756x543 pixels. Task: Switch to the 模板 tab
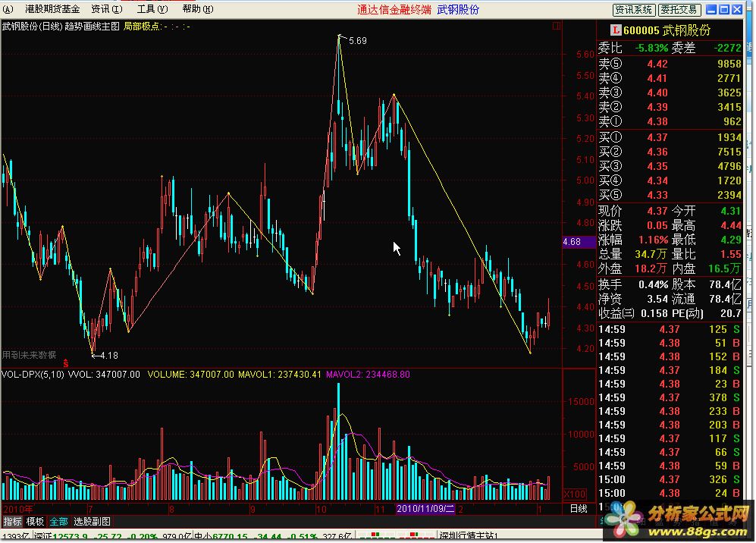(35, 521)
